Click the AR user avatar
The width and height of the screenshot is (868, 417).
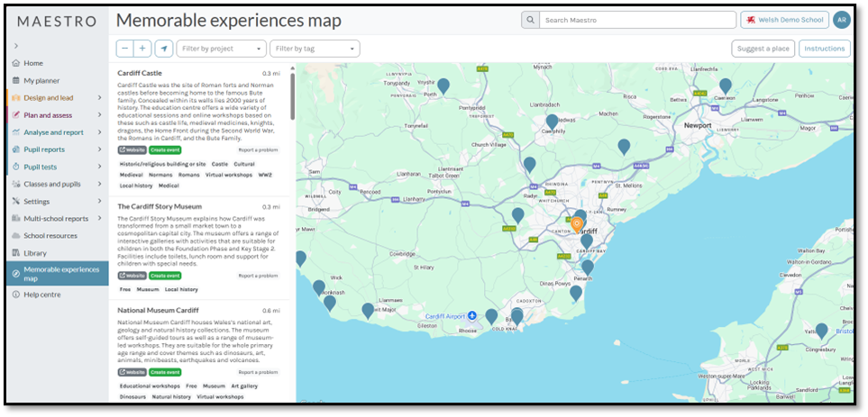(841, 20)
